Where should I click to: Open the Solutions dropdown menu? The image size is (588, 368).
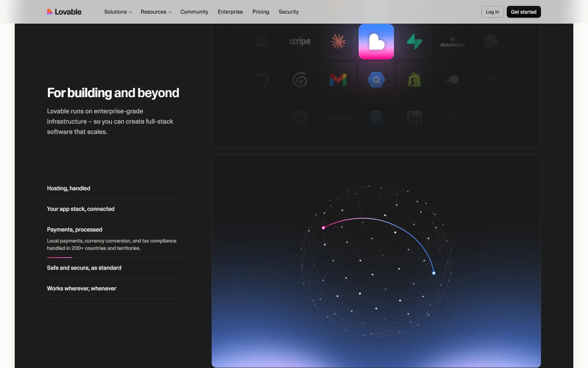[118, 12]
